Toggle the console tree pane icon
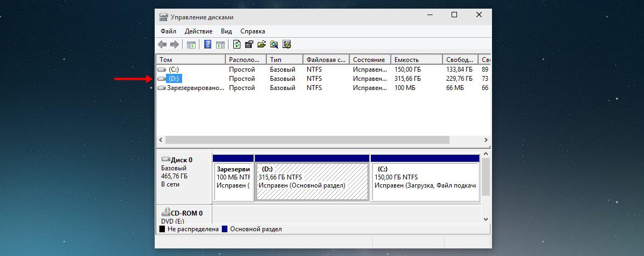Image resolution: width=644 pixels, height=256 pixels. click(191, 44)
